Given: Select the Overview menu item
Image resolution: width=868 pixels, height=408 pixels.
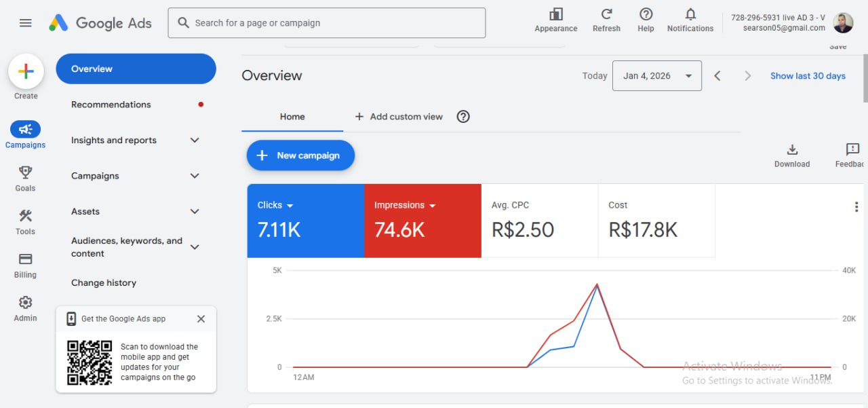Looking at the screenshot, I should pyautogui.click(x=136, y=69).
